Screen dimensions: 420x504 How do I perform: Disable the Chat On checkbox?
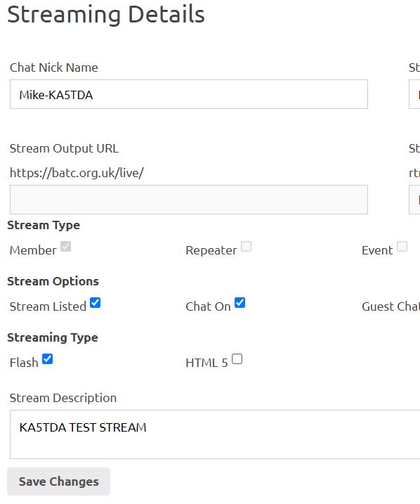pos(240,303)
